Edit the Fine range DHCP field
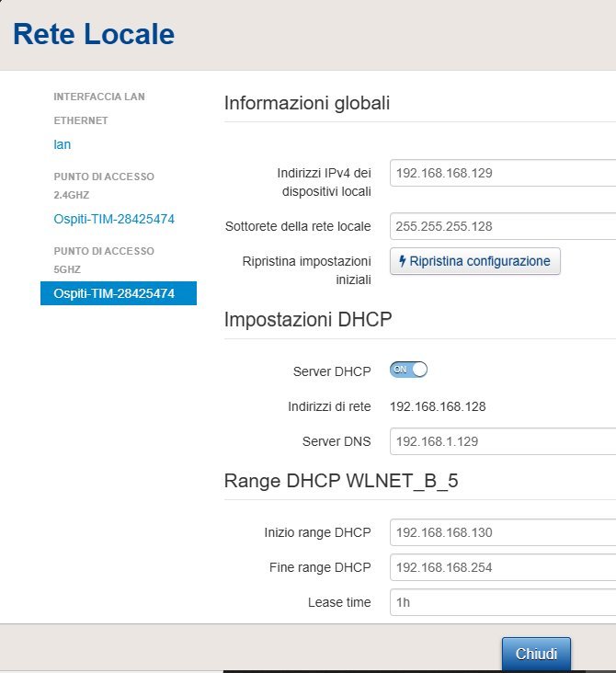The width and height of the screenshot is (616, 673). point(502,567)
